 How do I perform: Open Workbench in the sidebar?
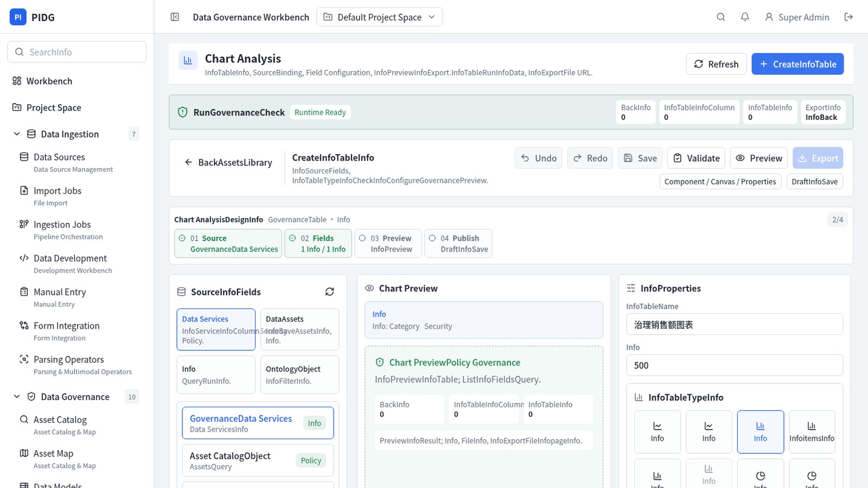[77, 81]
